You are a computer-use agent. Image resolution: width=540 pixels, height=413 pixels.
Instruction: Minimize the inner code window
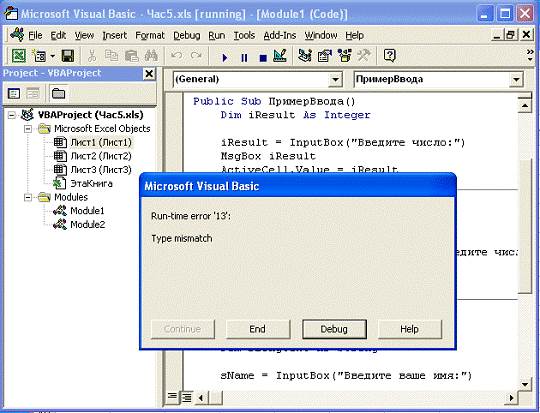(x=496, y=35)
